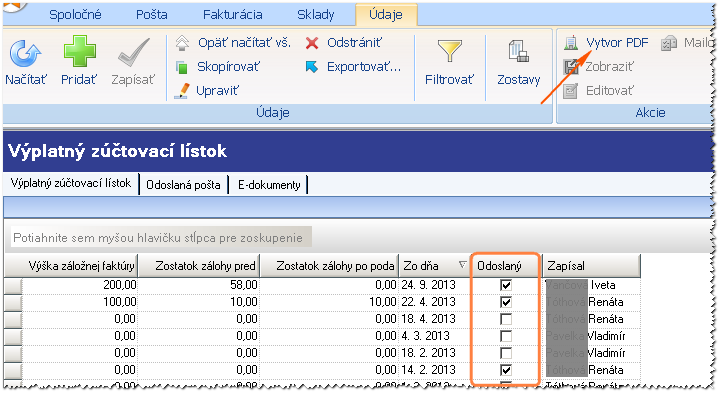Click date cell 14. 2. 2013

click(428, 370)
